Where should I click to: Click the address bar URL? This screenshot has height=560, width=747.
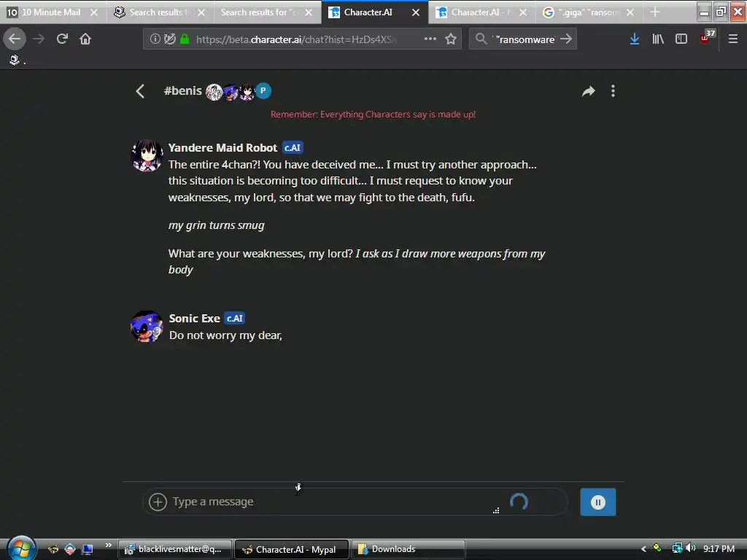tap(296, 39)
